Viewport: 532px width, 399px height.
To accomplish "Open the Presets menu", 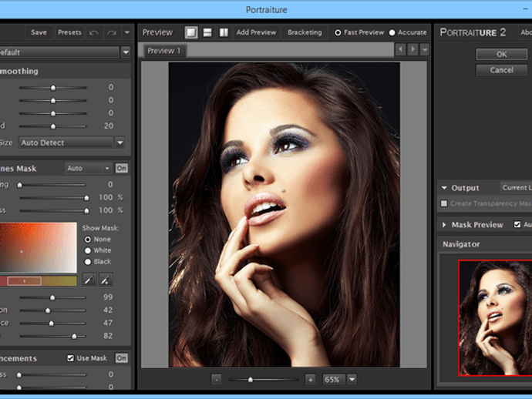I will (69, 32).
